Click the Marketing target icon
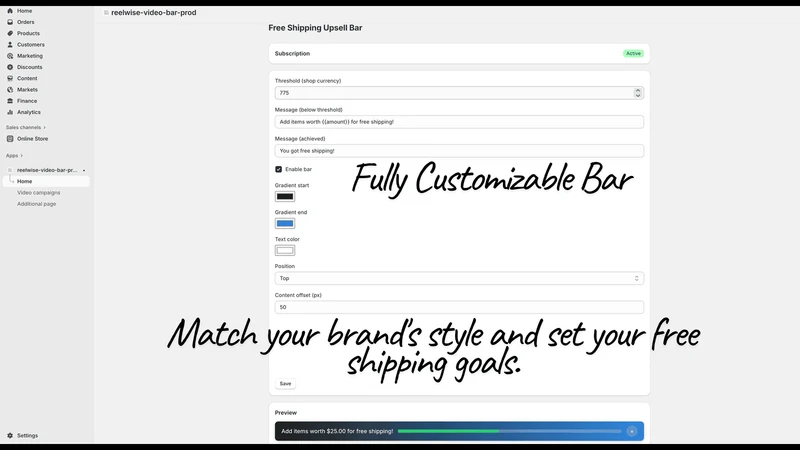The image size is (800, 450). tap(10, 56)
